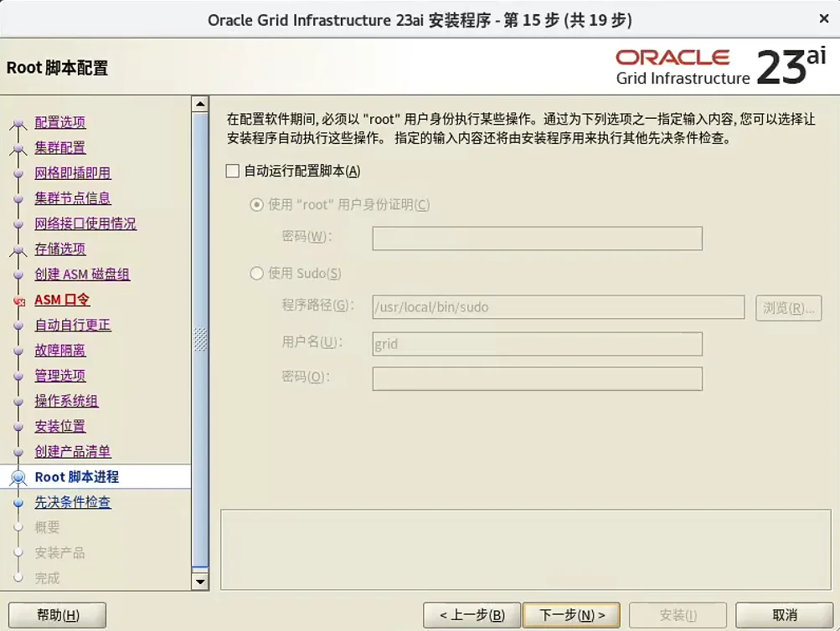
Task: Click the step arrow icon beside 集群配置
Action: (20, 147)
